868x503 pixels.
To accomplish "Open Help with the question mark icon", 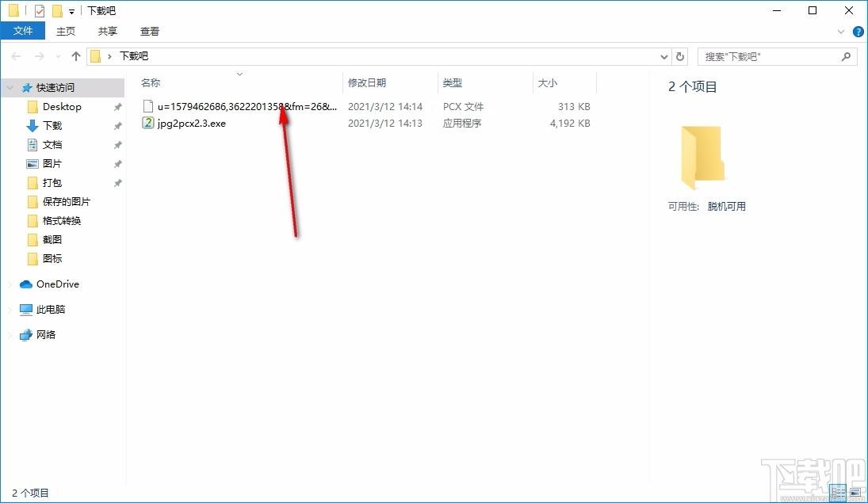I will point(858,32).
